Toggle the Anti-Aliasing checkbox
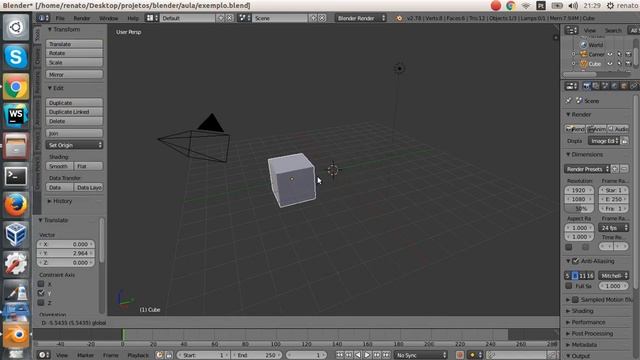640x360 pixels. (x=576, y=261)
